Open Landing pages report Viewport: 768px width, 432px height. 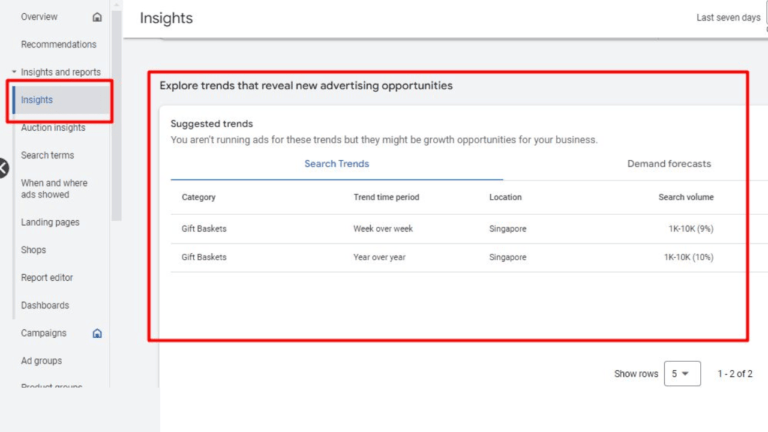[x=50, y=222]
